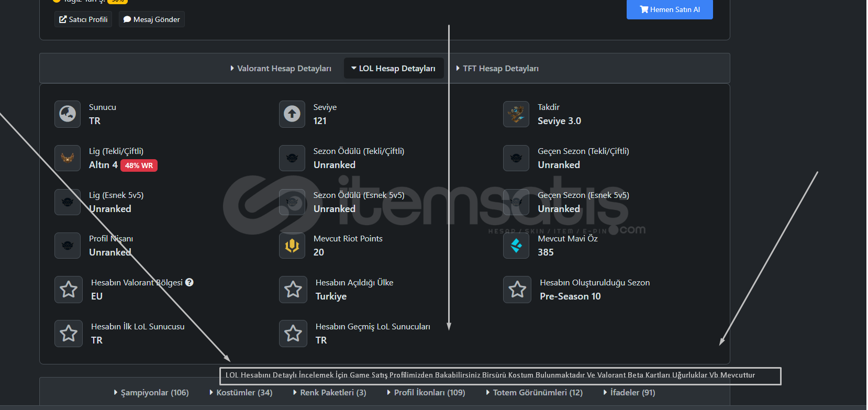Screen dimensions: 868x410
Task: Click the Hesabın Açıldığı Ülke star icon
Action: tap(293, 289)
